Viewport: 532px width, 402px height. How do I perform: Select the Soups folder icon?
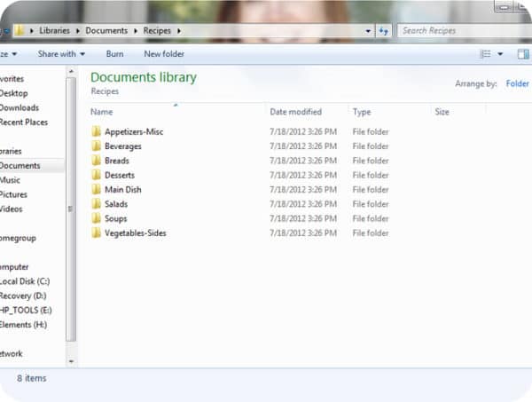pyautogui.click(x=97, y=218)
